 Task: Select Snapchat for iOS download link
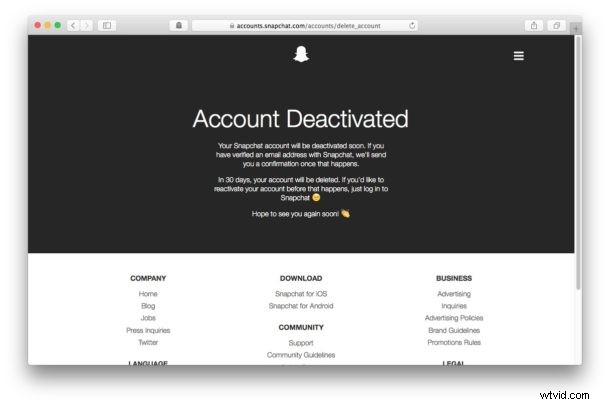(301, 294)
